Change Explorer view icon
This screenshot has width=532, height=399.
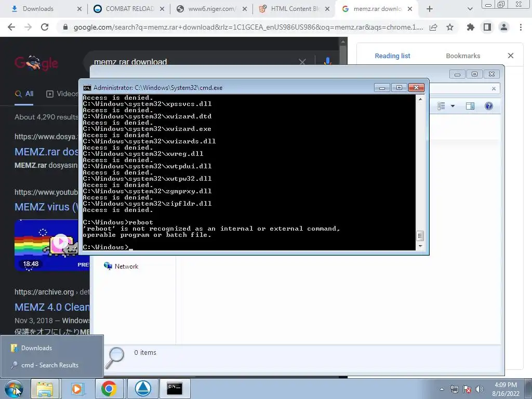coord(441,106)
